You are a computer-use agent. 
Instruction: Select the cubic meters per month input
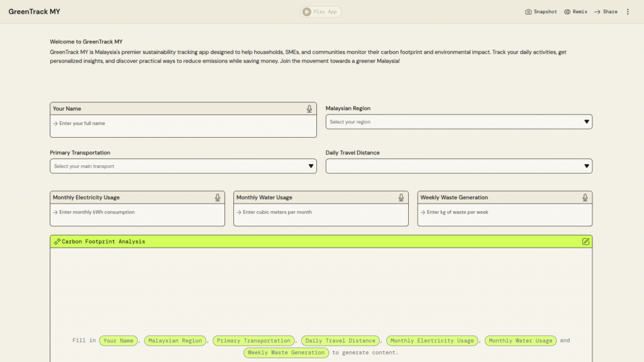click(x=321, y=212)
